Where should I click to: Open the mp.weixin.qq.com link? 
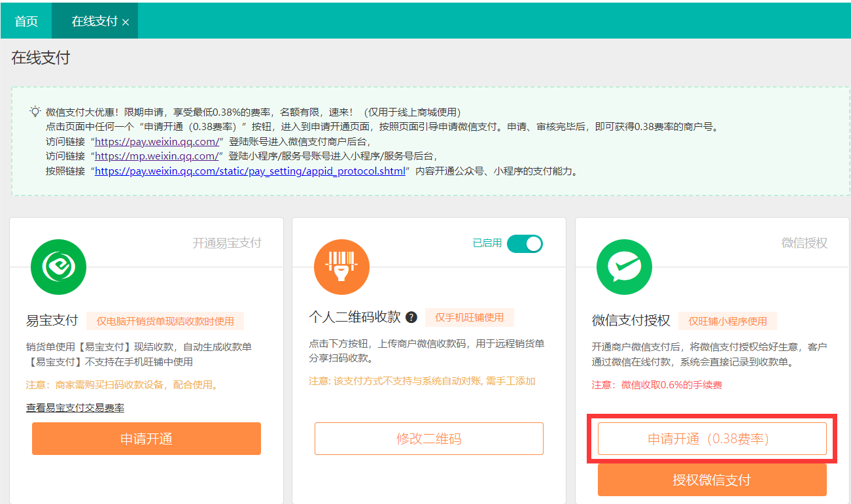click(157, 156)
